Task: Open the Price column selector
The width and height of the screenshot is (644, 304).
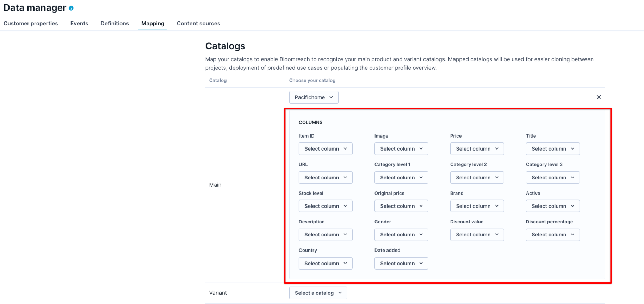Action: (x=477, y=148)
